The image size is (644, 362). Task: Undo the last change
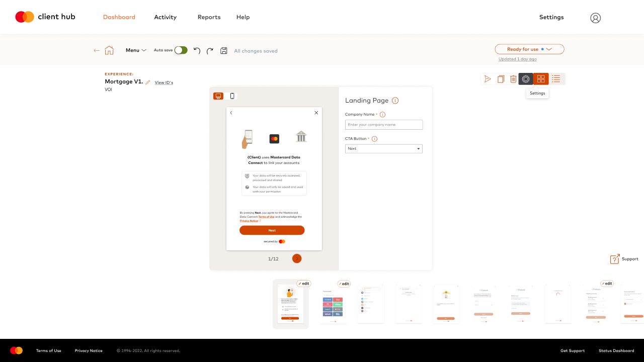(197, 51)
